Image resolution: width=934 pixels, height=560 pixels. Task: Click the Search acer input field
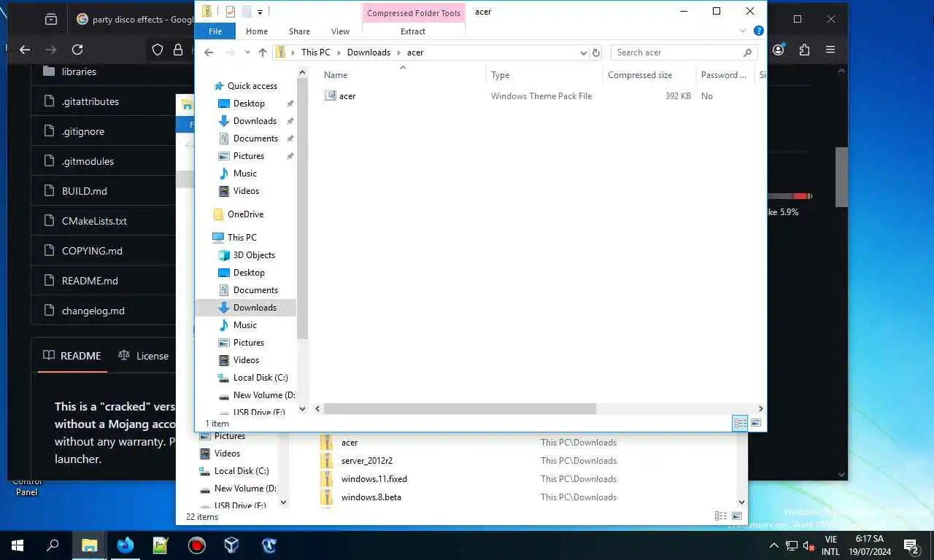pos(677,52)
